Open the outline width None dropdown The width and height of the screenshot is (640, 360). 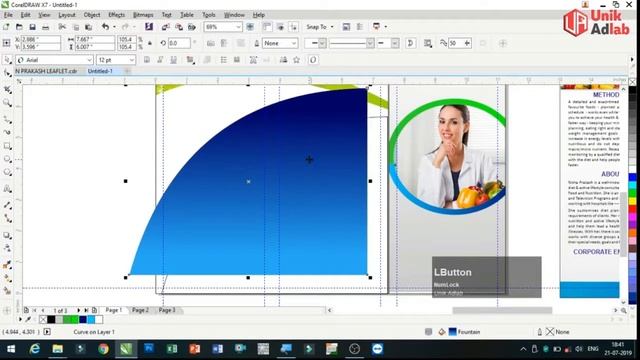(293, 43)
